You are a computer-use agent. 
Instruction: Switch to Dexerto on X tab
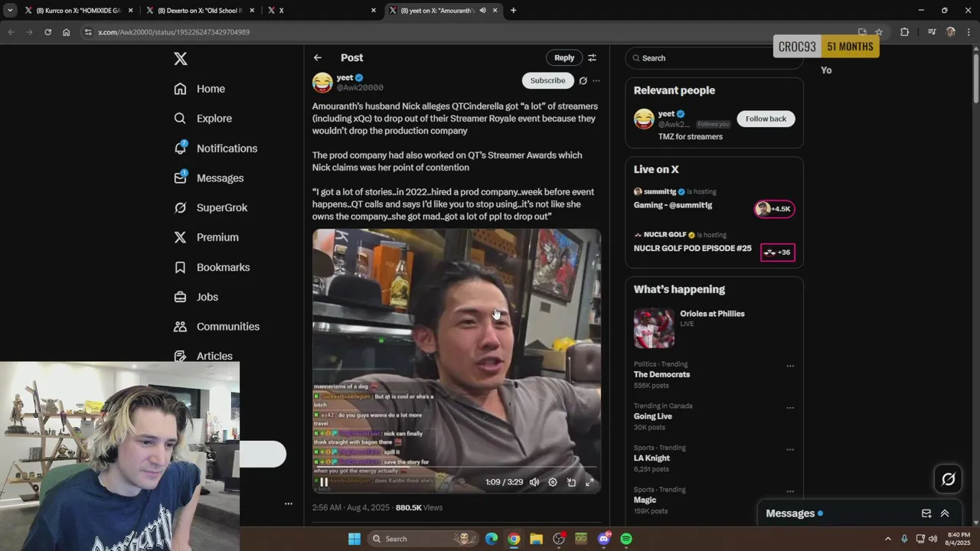pyautogui.click(x=200, y=11)
